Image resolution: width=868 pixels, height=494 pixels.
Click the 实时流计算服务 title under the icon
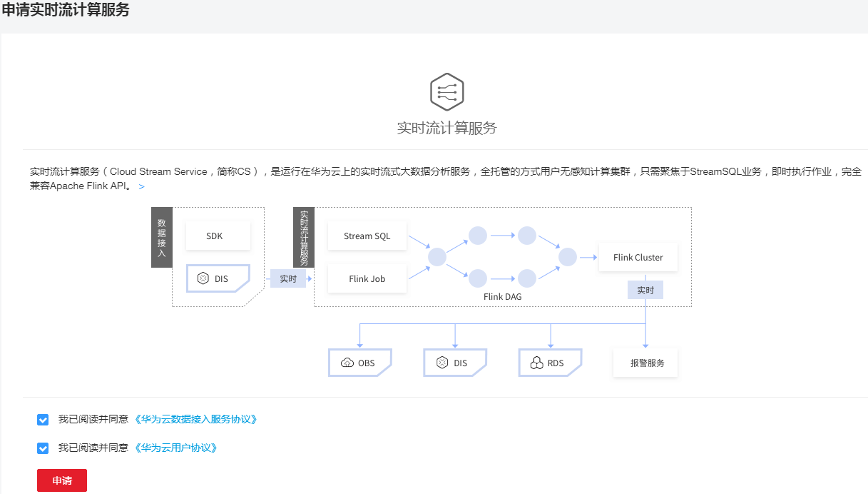tap(447, 128)
